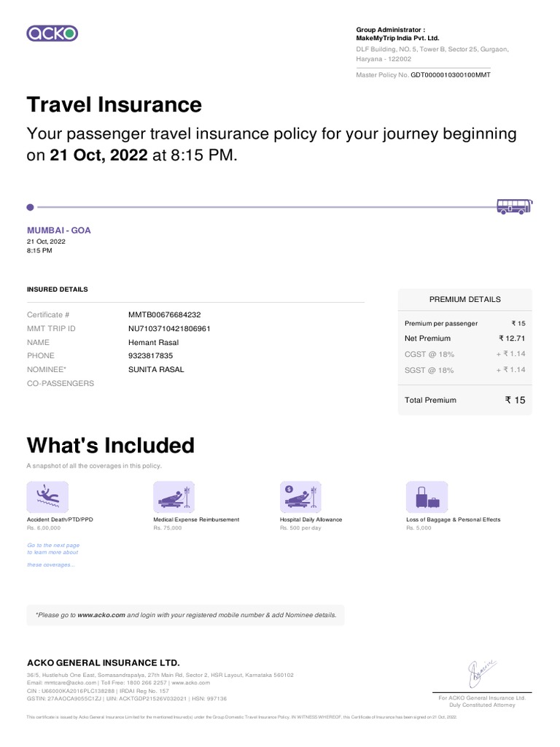Click the nominee name SUNITA RASAL
Image resolution: width=560 pixels, height=747 pixels.
(x=156, y=369)
